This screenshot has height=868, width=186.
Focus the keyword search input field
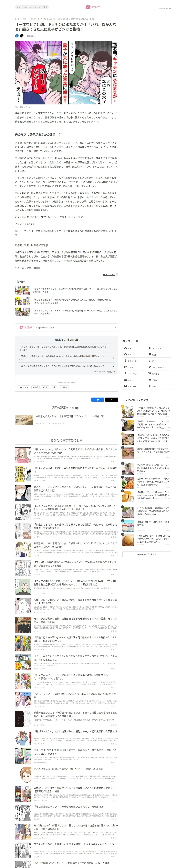coord(30,7)
